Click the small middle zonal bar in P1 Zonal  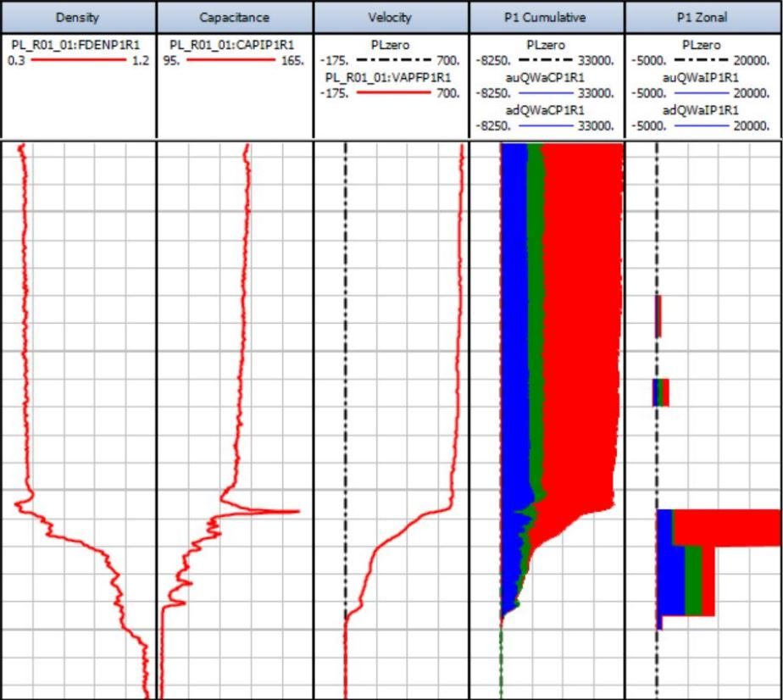(661, 392)
